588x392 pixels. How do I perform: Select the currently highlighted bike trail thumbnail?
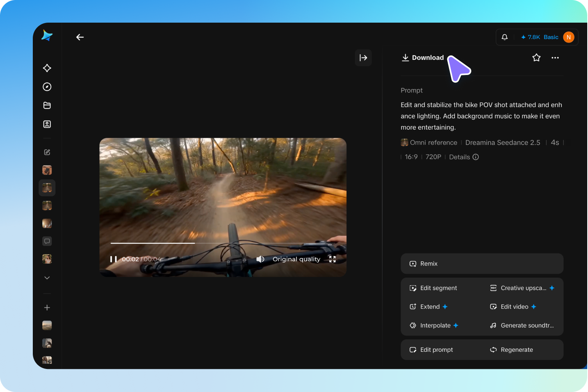(47, 188)
